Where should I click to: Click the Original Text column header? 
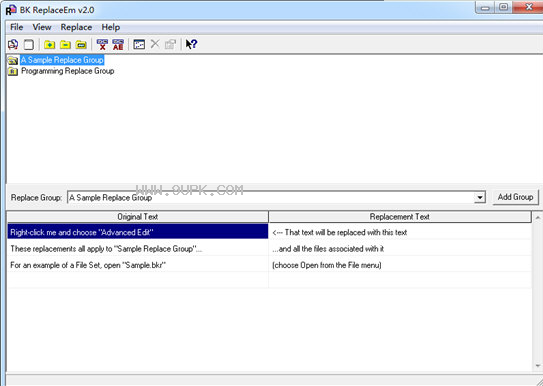coord(138,217)
